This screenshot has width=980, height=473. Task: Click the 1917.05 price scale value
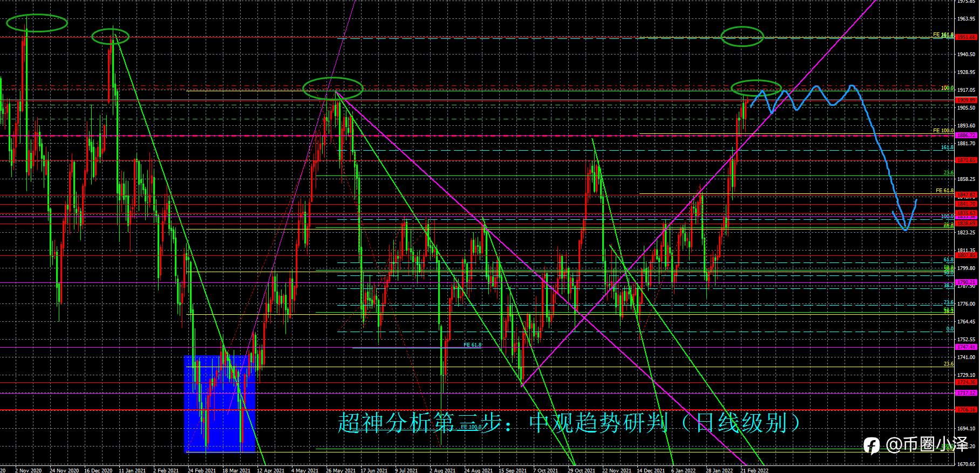966,90
